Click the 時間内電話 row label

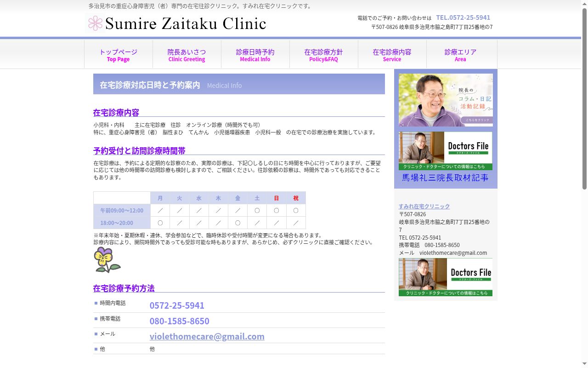[113, 303]
